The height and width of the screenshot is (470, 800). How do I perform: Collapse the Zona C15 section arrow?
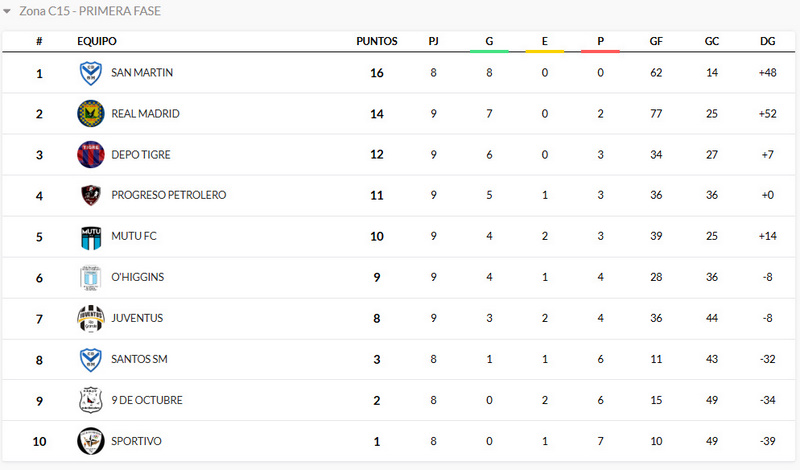tap(8, 12)
